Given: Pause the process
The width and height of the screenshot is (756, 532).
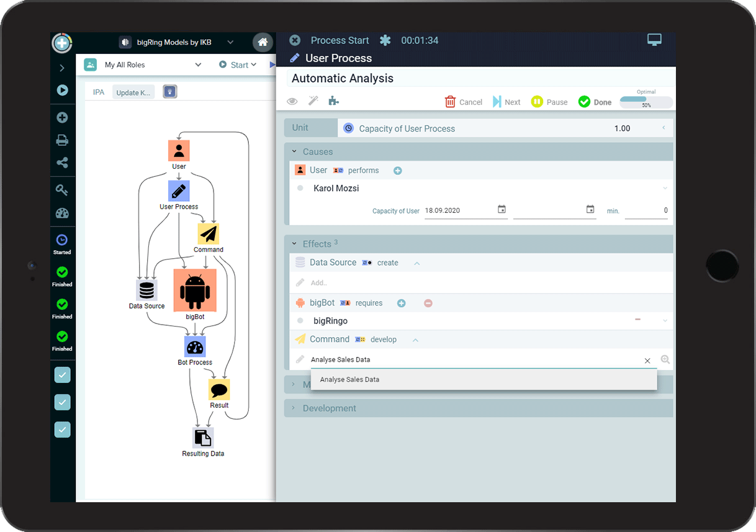Looking at the screenshot, I should 549,102.
